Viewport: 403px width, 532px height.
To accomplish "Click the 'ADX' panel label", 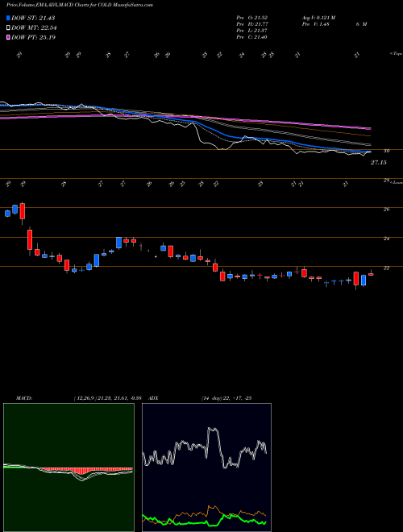I will click(x=154, y=398).
